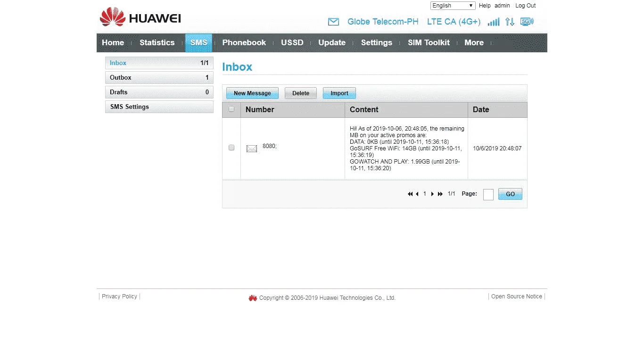Open SMS Settings in the side menu
The image size is (644, 362).
coord(159,107)
